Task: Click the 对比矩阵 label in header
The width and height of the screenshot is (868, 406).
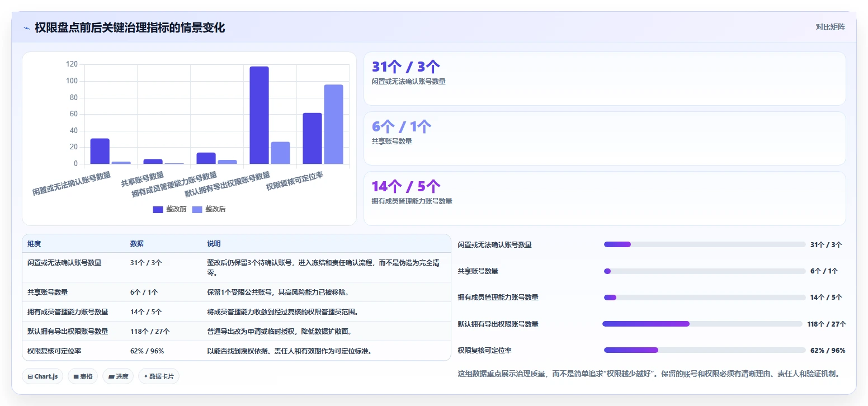Action: (x=830, y=27)
